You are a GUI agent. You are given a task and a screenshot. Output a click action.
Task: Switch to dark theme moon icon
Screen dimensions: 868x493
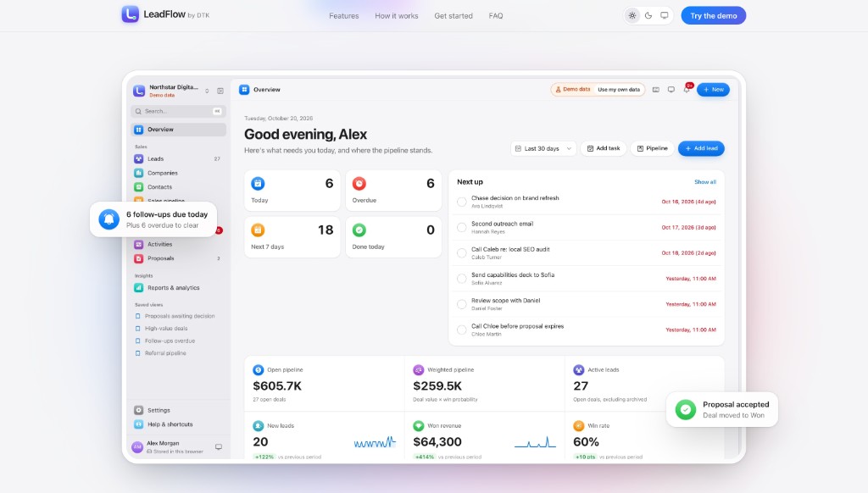coord(648,15)
